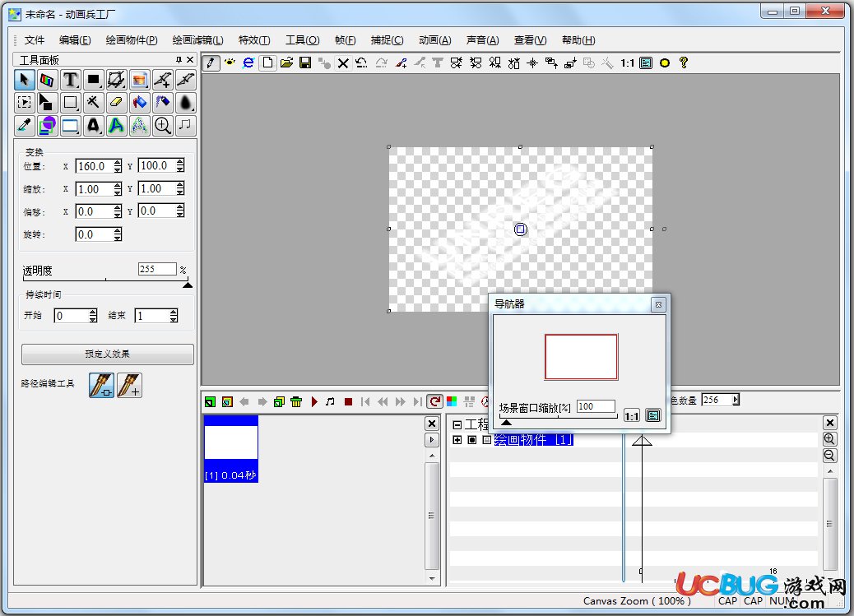Screen dimensions: 854x616
Task: Step the position X 160.0 spinner
Action: click(x=118, y=166)
